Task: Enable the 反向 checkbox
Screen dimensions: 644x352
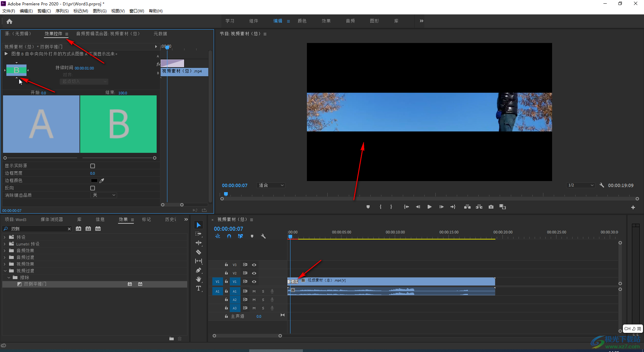Action: point(93,188)
